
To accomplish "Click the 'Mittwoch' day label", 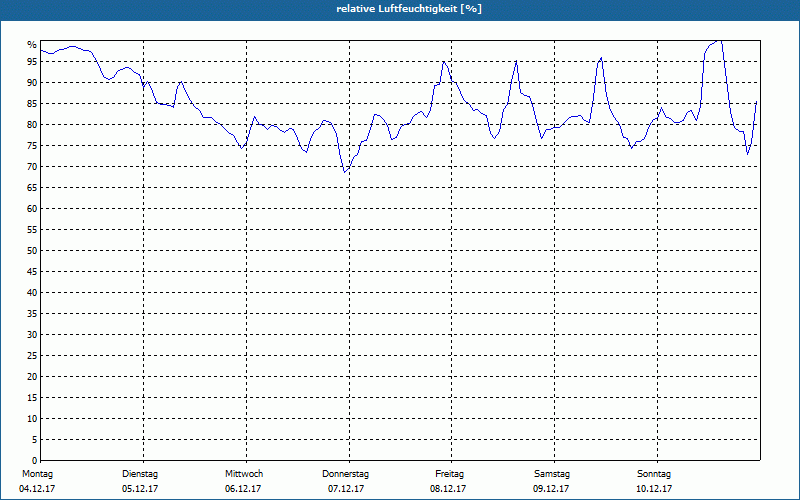I will coord(244,474).
